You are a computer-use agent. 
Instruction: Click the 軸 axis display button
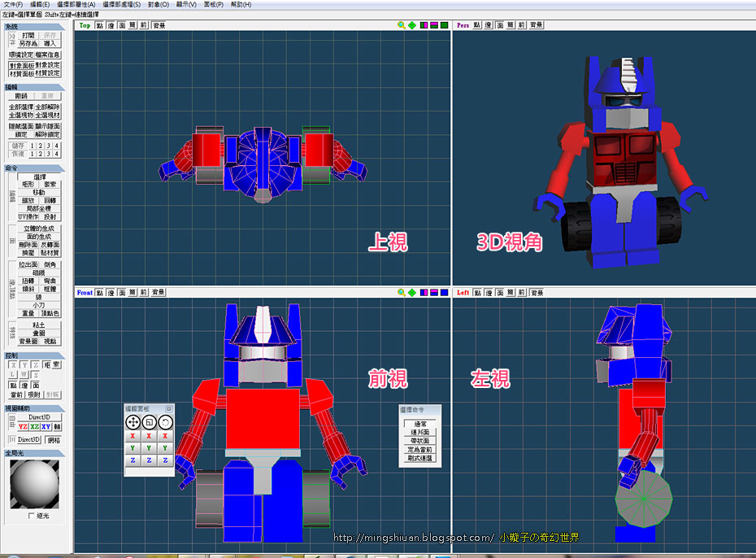click(57, 427)
